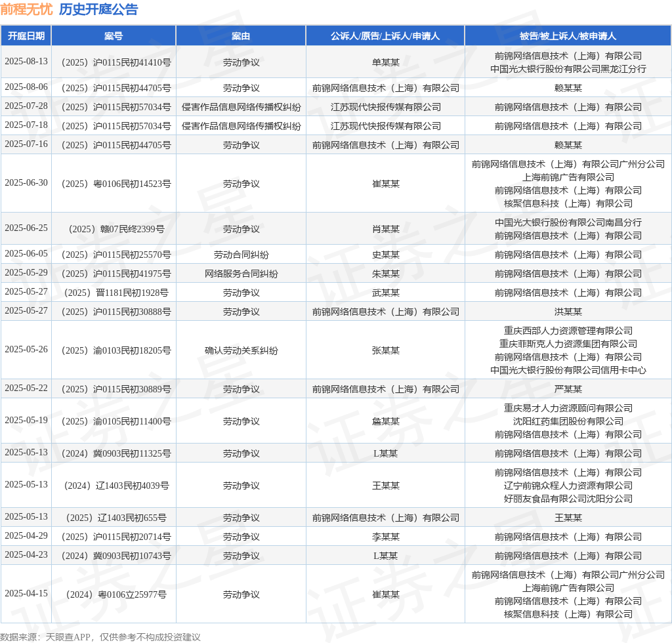Screen dimensions: 672x643
Task: Click plaintiff cell 武某某
Action: (x=386, y=293)
